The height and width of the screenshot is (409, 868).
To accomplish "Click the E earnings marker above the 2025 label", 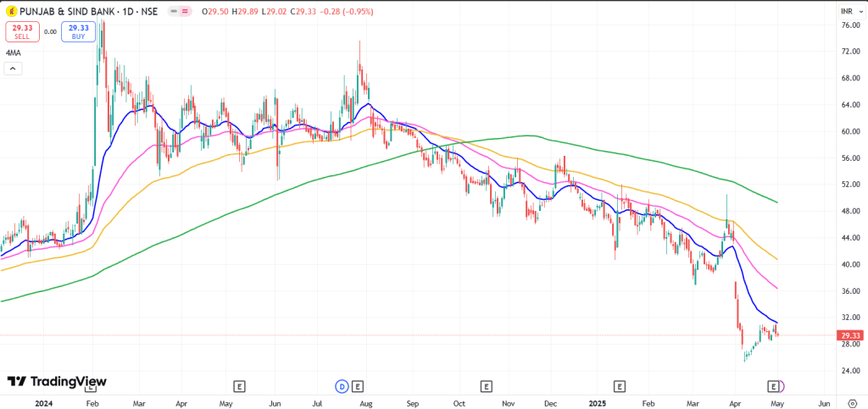I will pos(620,386).
